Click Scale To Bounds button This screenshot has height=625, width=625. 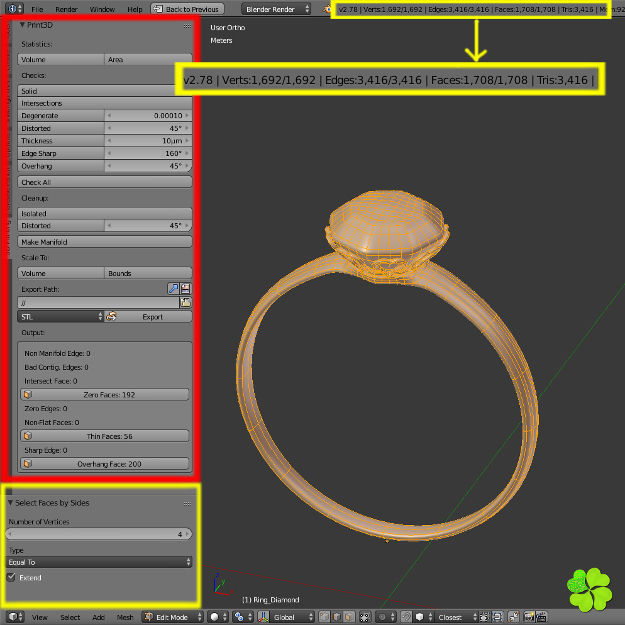pyautogui.click(x=148, y=273)
